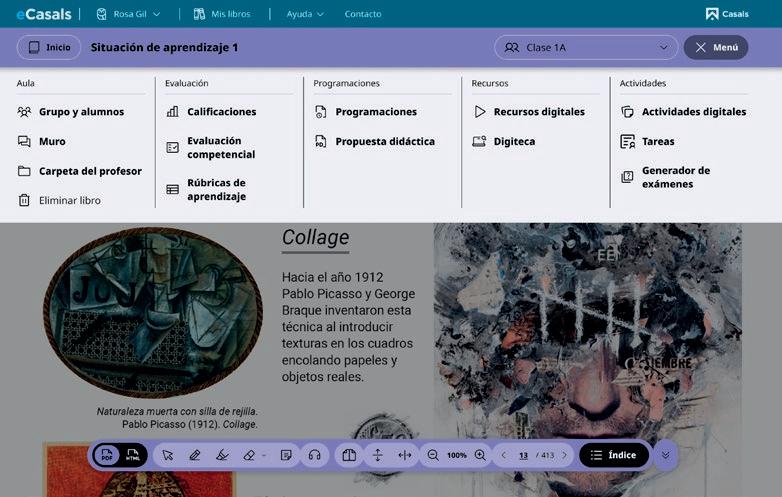Fit page to height
The height and width of the screenshot is (497, 782).
pyautogui.click(x=378, y=455)
